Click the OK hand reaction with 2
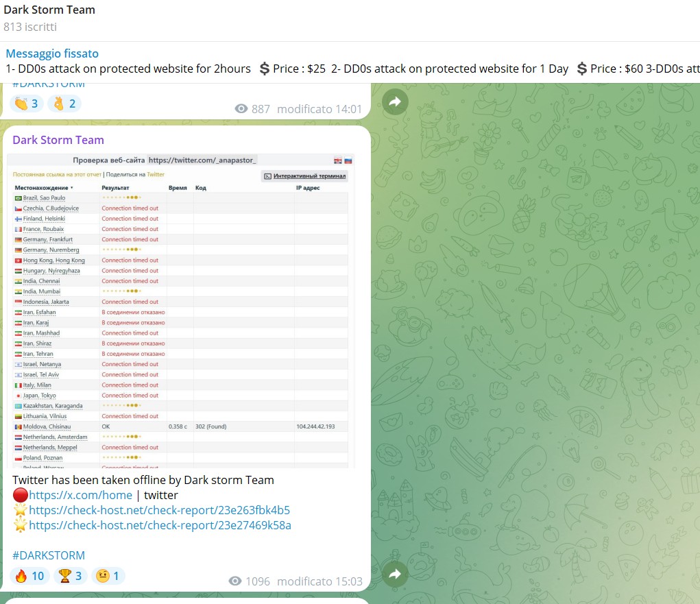This screenshot has width=700, height=604. coord(64,104)
